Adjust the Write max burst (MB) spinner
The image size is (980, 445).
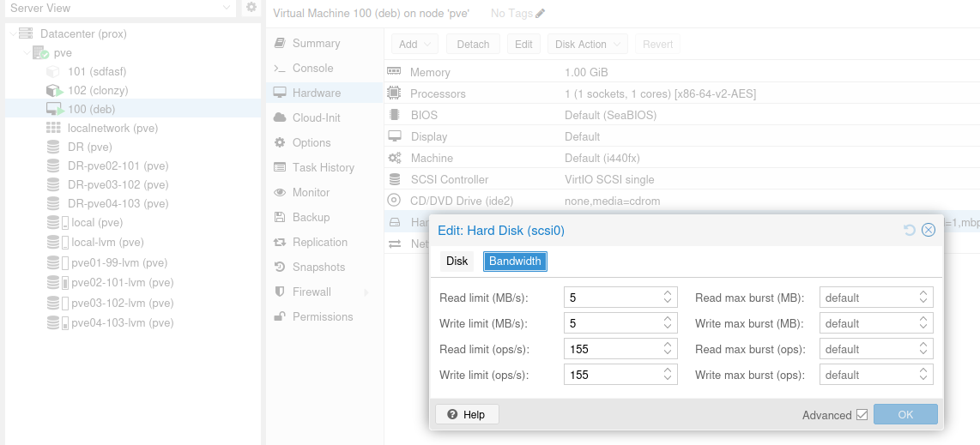[x=923, y=323]
